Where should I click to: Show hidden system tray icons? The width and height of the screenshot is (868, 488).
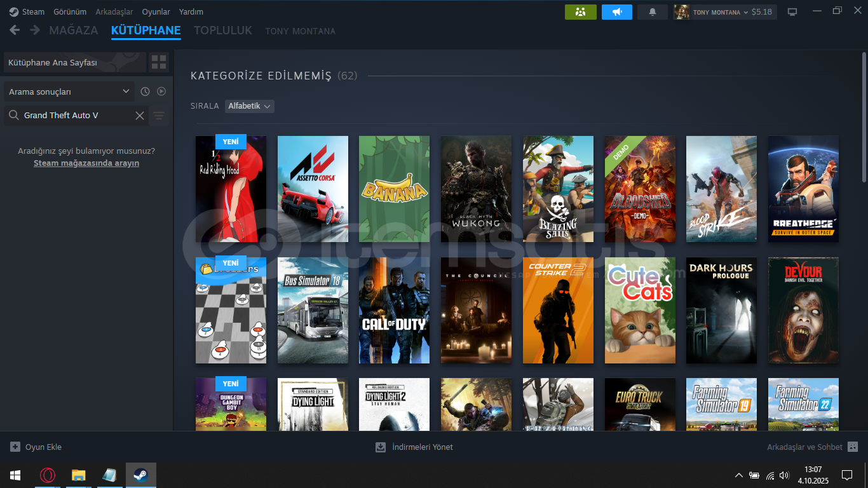point(738,475)
